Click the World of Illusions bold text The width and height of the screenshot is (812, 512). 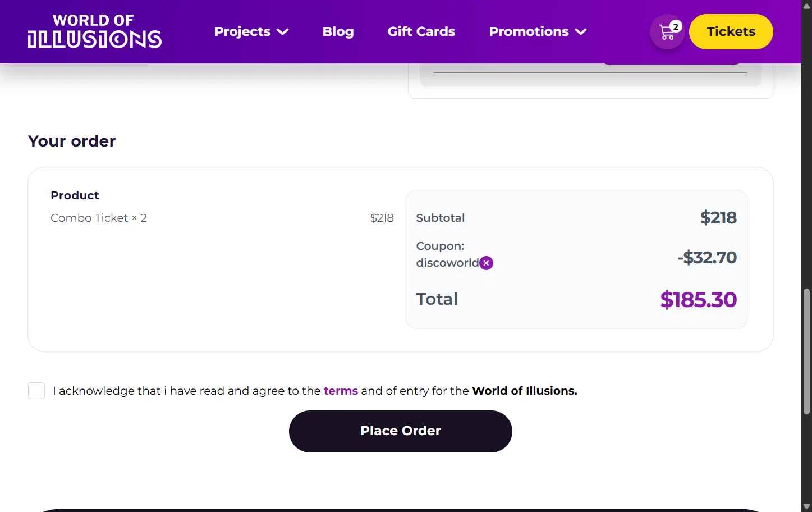[524, 391]
